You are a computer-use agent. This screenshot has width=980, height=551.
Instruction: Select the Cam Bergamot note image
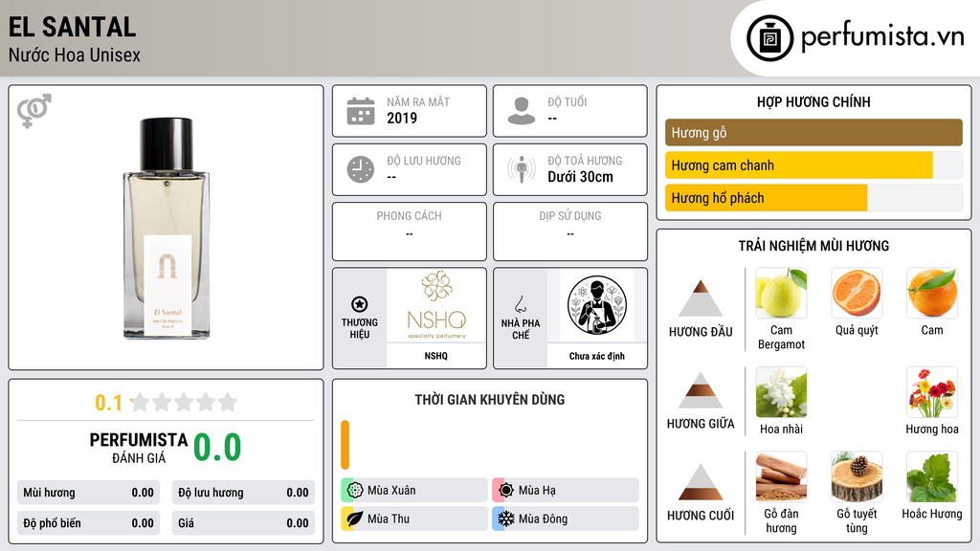coord(781,293)
